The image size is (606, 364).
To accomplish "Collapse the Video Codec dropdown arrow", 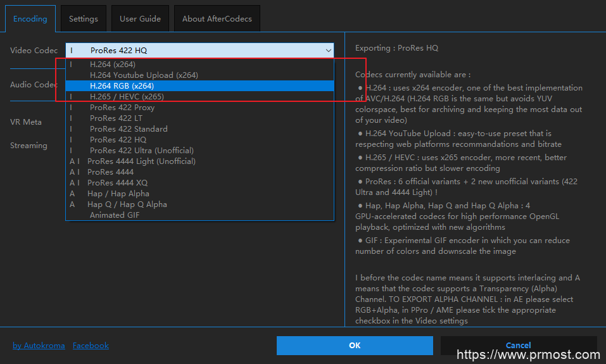I will (x=328, y=50).
